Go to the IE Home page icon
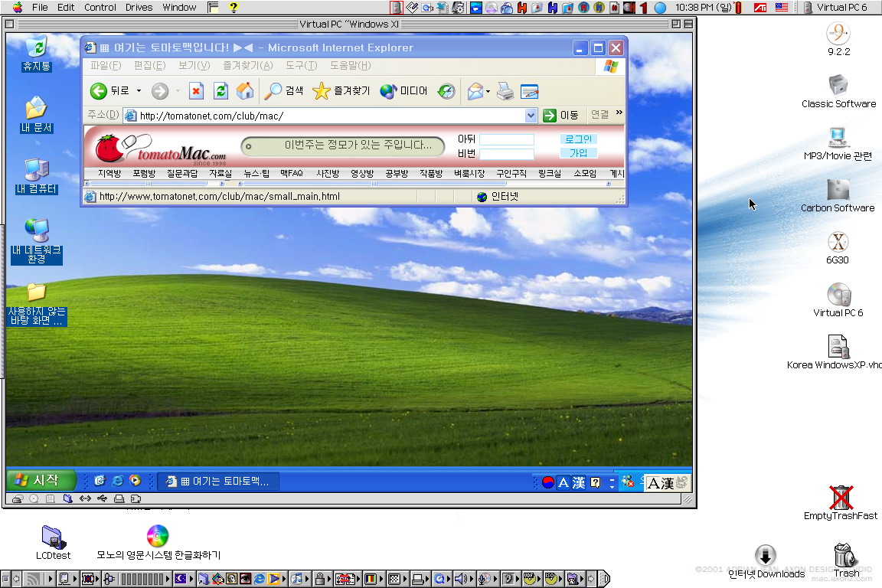 click(245, 91)
